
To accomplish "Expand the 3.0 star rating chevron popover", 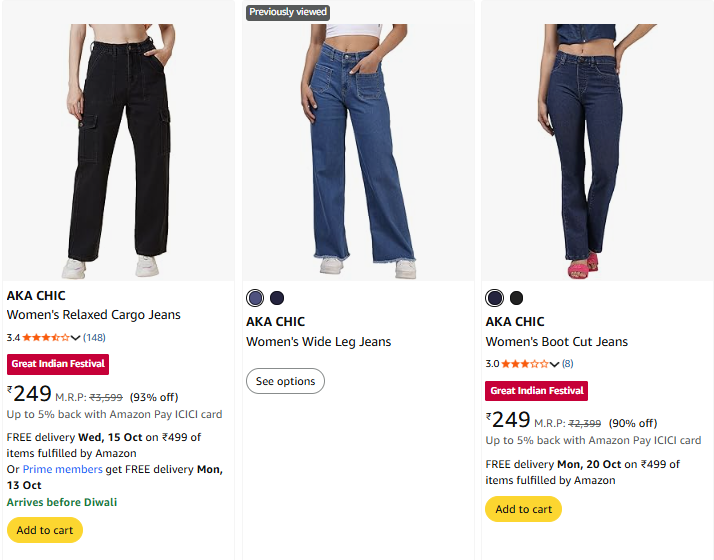I will point(555,364).
